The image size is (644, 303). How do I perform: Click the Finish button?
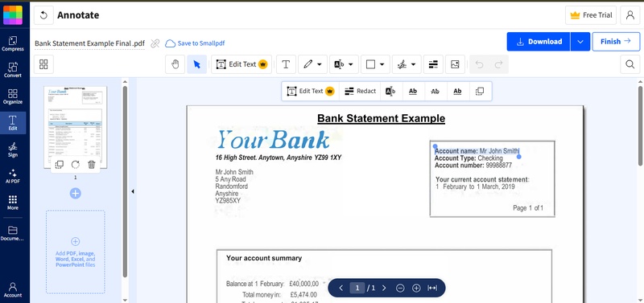click(x=616, y=42)
